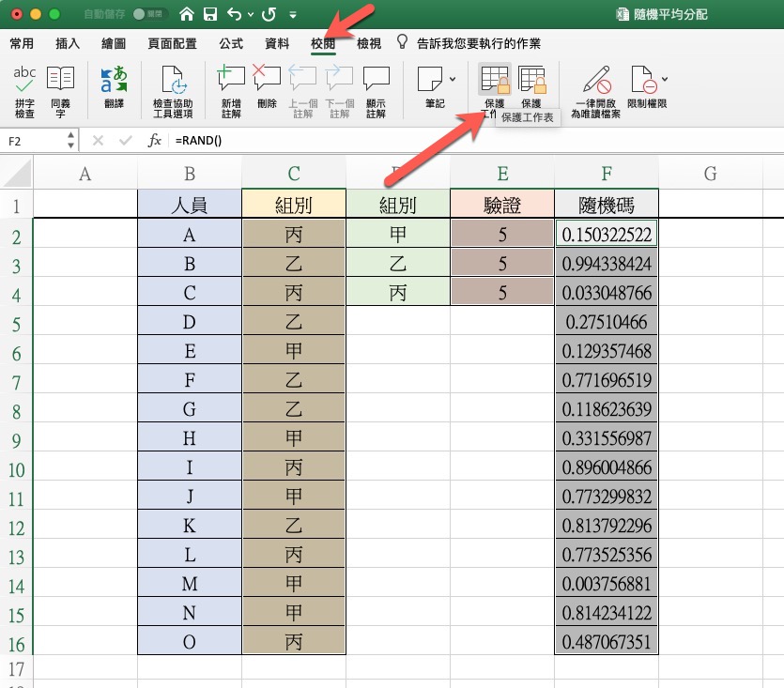The image size is (784, 688).
Task: Save the workbook with the save icon
Action: tap(210, 15)
